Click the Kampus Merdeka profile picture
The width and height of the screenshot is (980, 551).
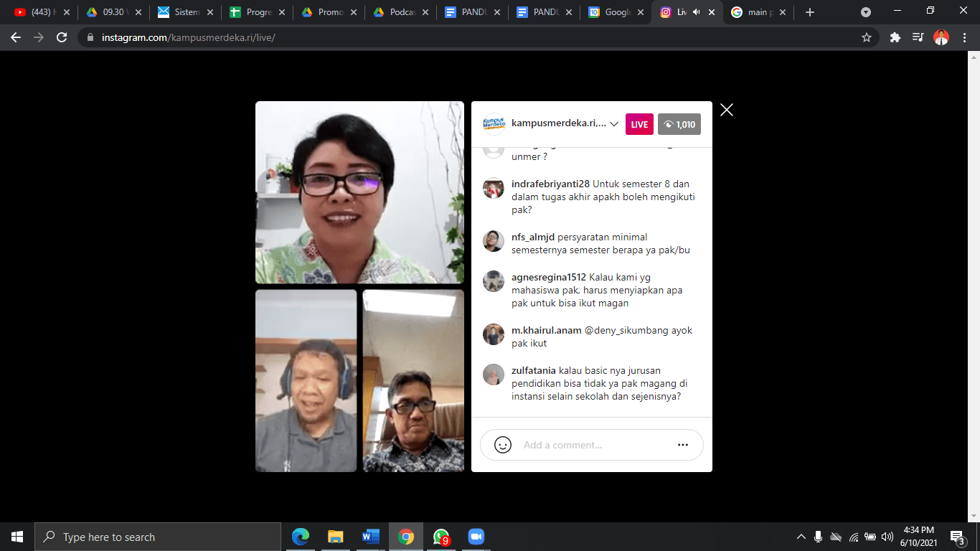point(494,124)
